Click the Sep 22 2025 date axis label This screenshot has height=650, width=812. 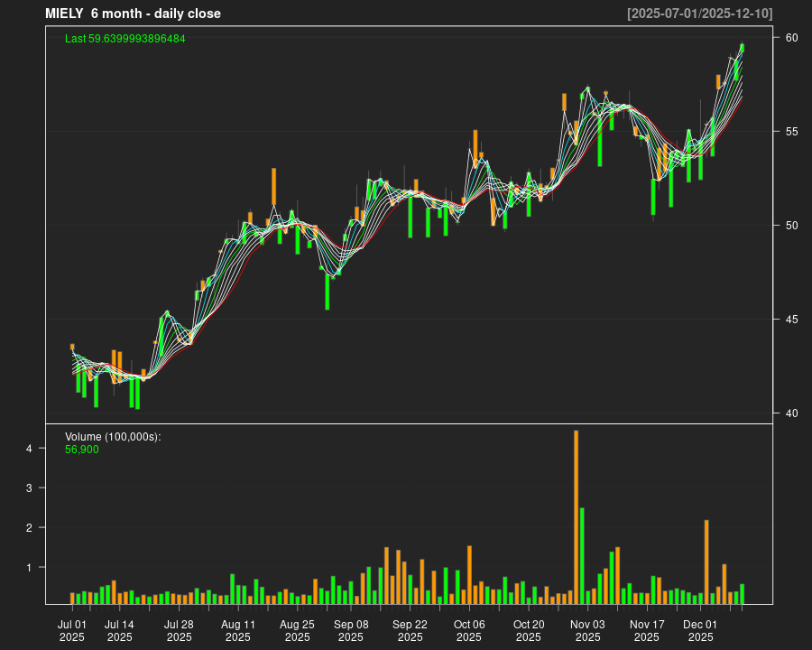coord(410,630)
